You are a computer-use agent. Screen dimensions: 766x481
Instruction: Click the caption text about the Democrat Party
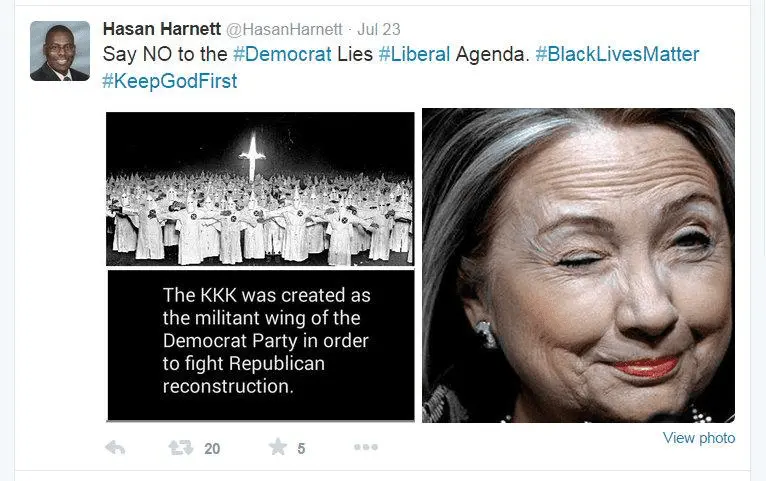[266, 341]
